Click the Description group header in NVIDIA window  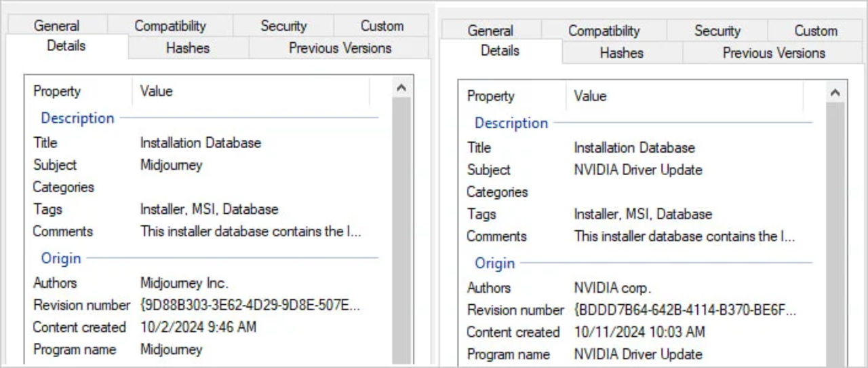(511, 123)
